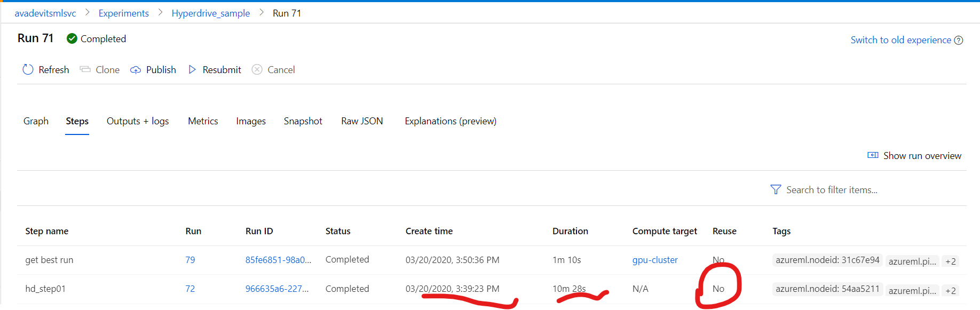The height and width of the screenshot is (310, 980).
Task: Click the Clone icon
Action: pyautogui.click(x=85, y=69)
